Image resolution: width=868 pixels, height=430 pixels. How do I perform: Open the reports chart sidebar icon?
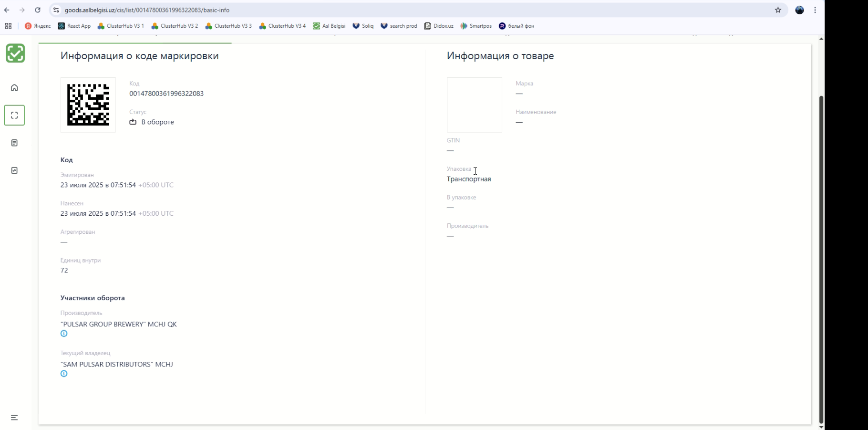click(x=14, y=170)
